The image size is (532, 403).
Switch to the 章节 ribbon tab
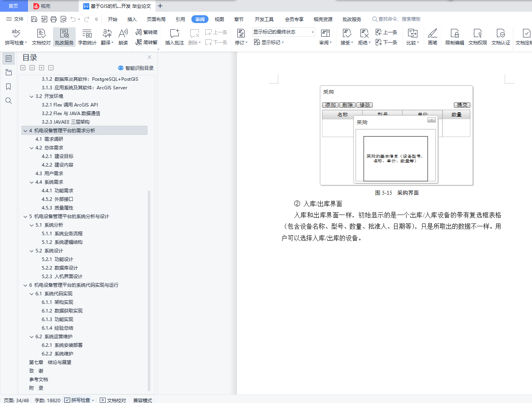coord(239,19)
